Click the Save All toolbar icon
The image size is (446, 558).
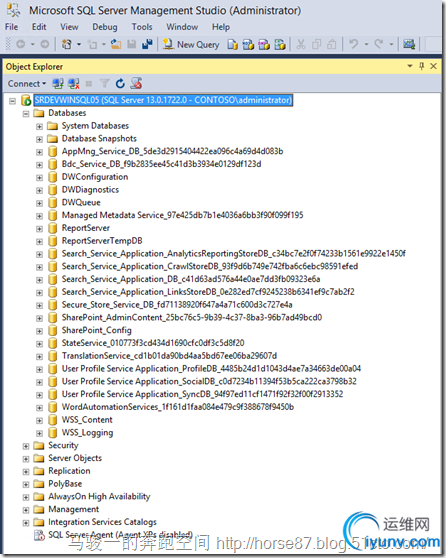tap(147, 44)
